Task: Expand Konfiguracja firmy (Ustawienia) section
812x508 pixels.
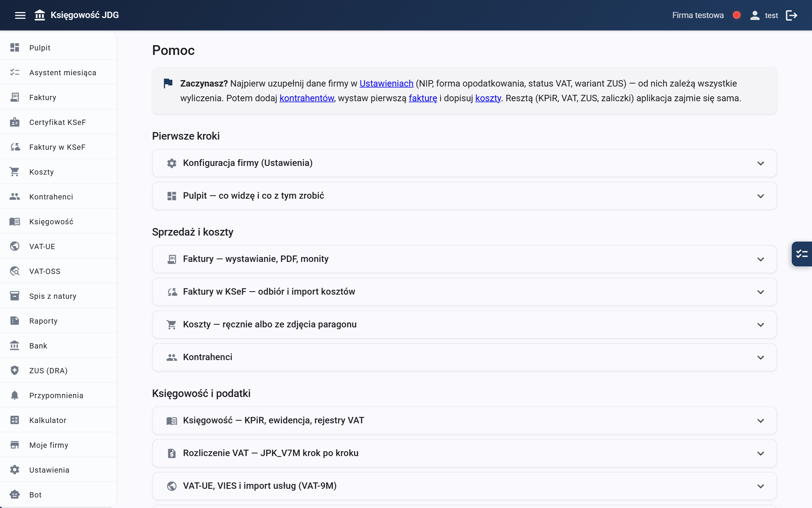Action: (x=464, y=163)
